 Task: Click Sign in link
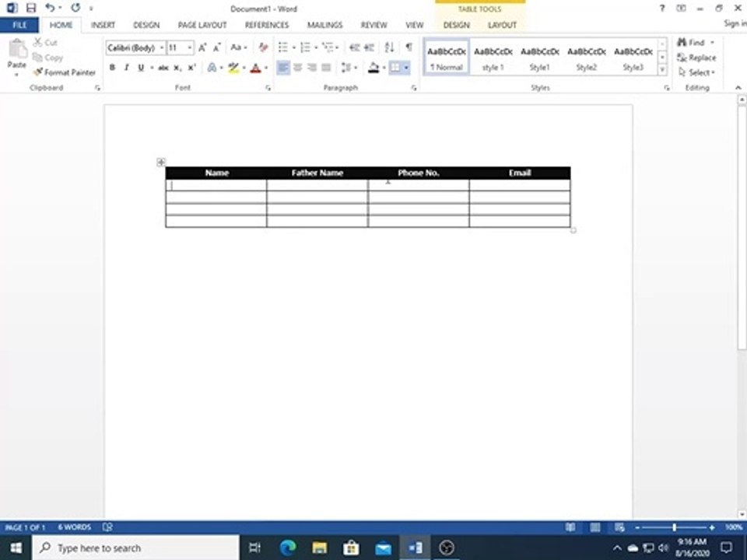[x=735, y=24]
